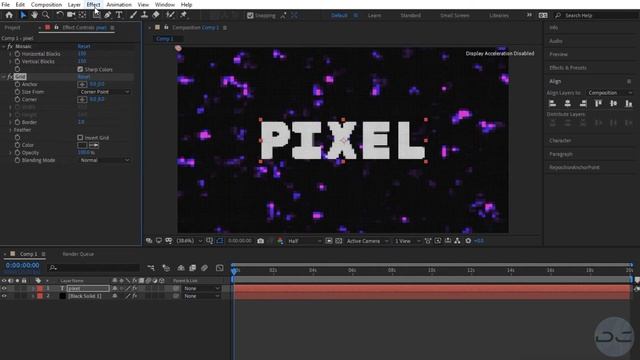This screenshot has height=360, width=640.
Task: Click the Home icon in toolbar
Action: coord(9,15)
